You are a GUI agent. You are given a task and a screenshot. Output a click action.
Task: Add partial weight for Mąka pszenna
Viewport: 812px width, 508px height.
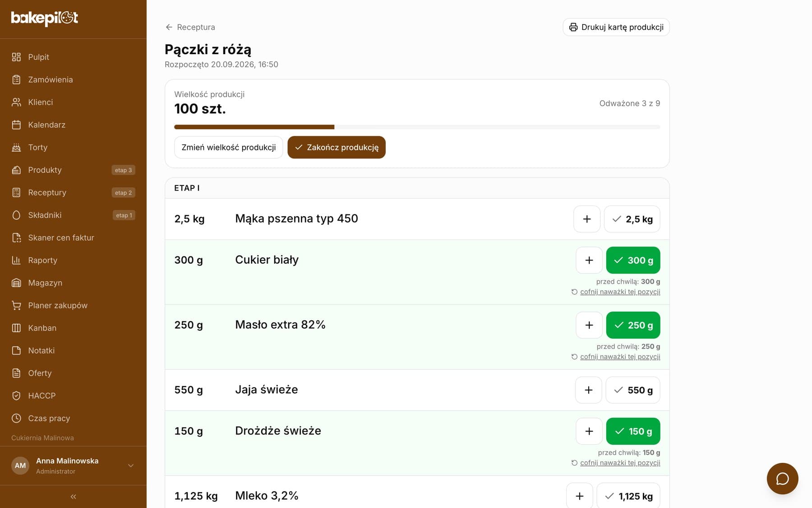click(587, 219)
